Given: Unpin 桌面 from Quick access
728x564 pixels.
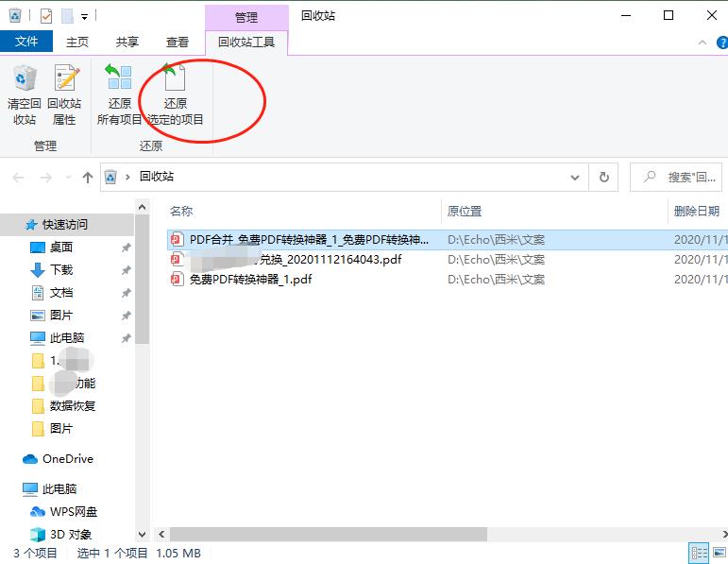Looking at the screenshot, I should tap(126, 248).
